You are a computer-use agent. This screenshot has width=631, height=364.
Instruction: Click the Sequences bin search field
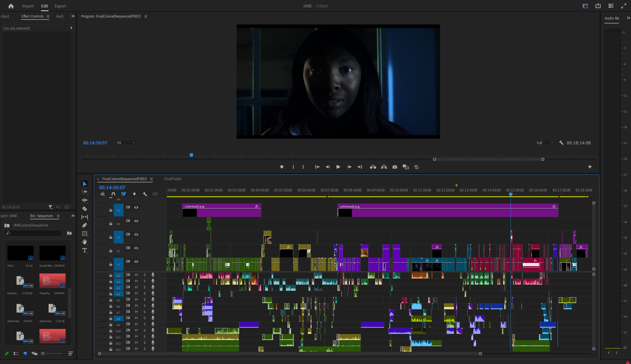[34, 233]
